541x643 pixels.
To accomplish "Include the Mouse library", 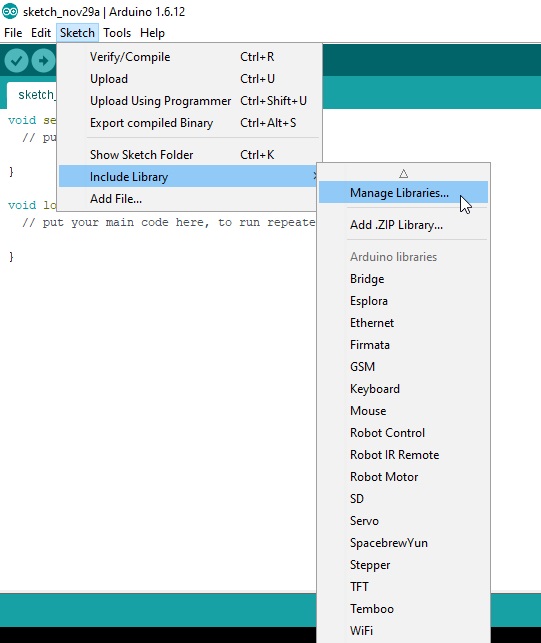I will [404, 411].
